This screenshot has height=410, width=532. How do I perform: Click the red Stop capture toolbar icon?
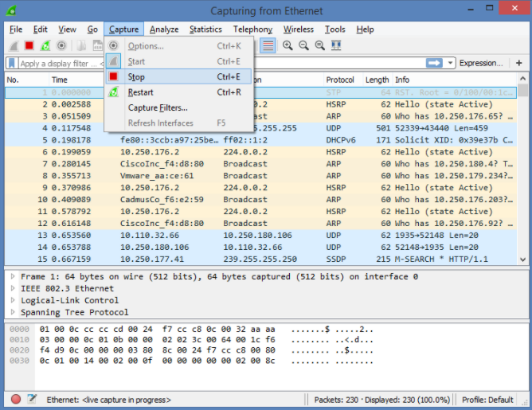(29, 45)
